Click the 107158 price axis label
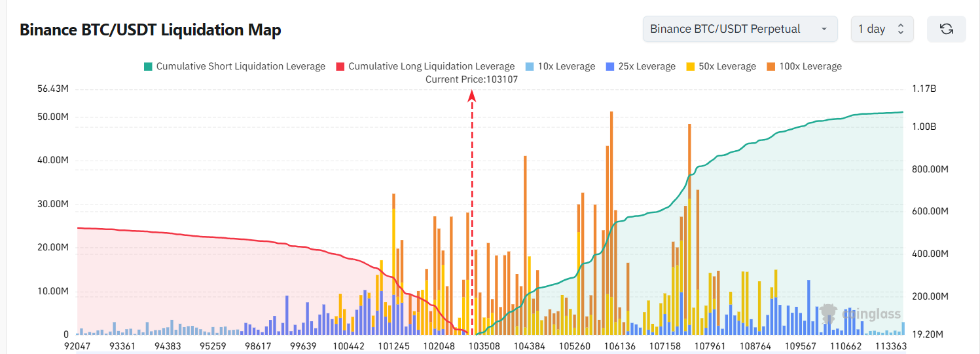 click(664, 345)
